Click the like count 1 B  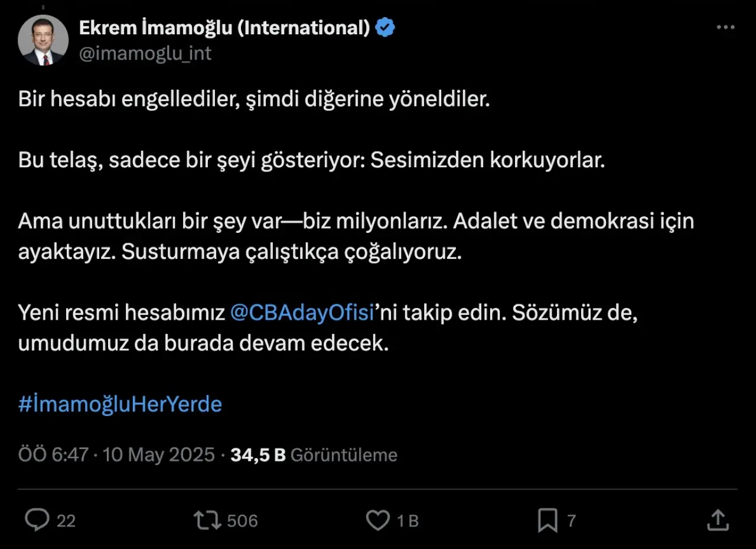pyautogui.click(x=408, y=521)
